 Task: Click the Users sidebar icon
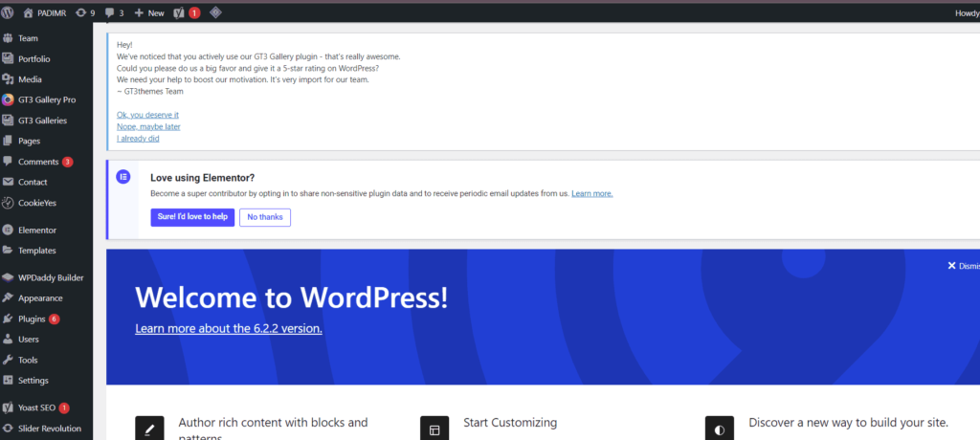8,340
